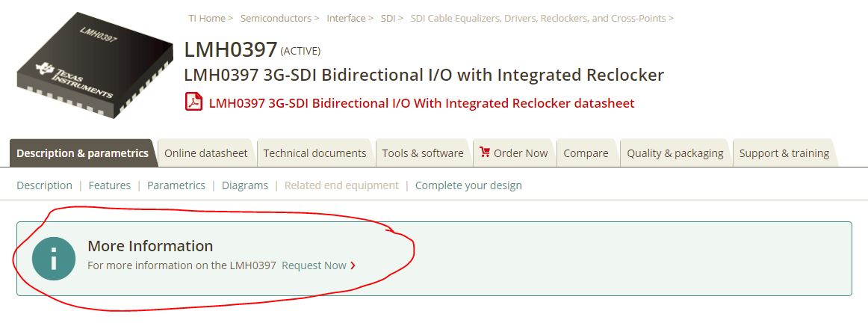The width and height of the screenshot is (868, 323).
Task: Click the red arrow after Request Now
Action: coord(353,265)
